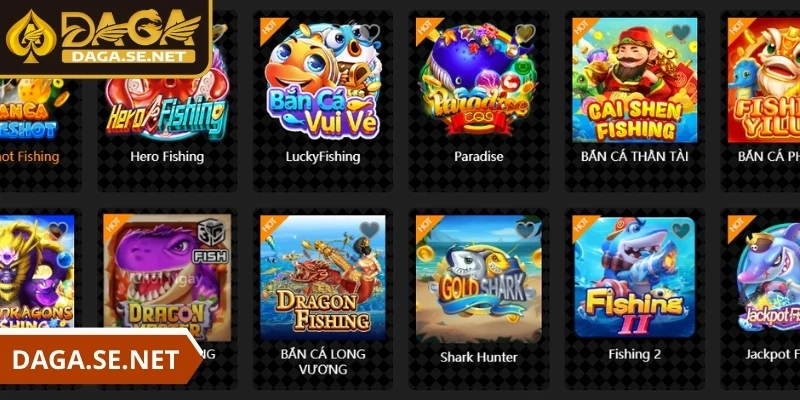Click the heart icon on Dragon Fishing
The image size is (800, 400).
(369, 230)
